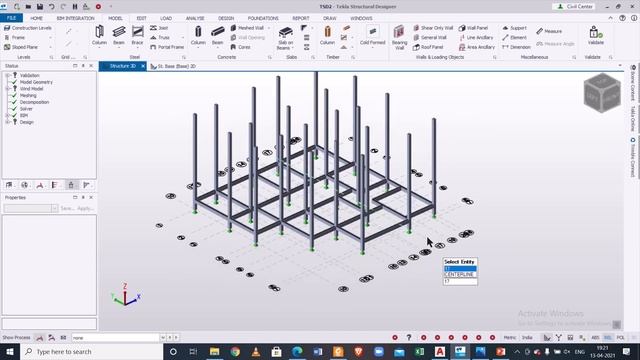The image size is (640, 360).
Task: Click the Element tool
Action: pos(514,37)
